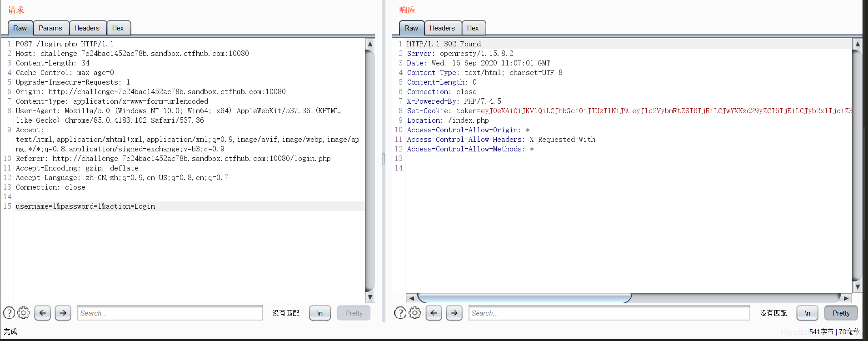Click the 'Accept-Language' request header line
This screenshot has height=341, width=868.
[122, 178]
